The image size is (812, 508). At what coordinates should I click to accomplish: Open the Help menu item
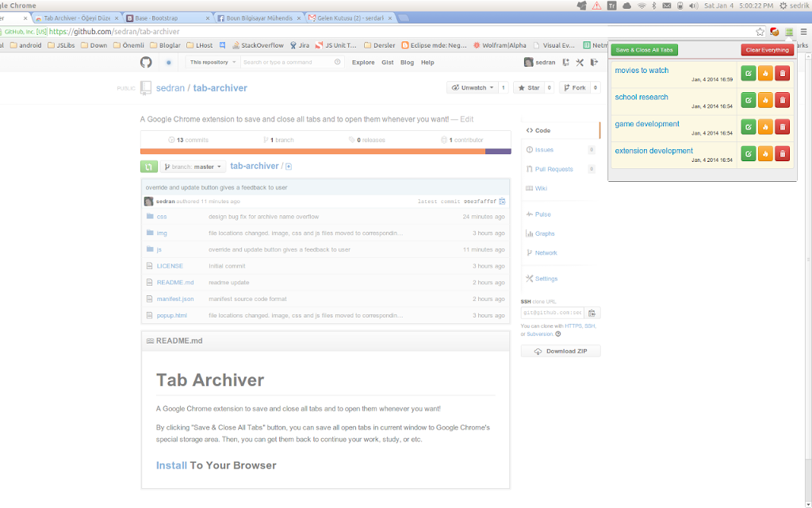click(427, 62)
